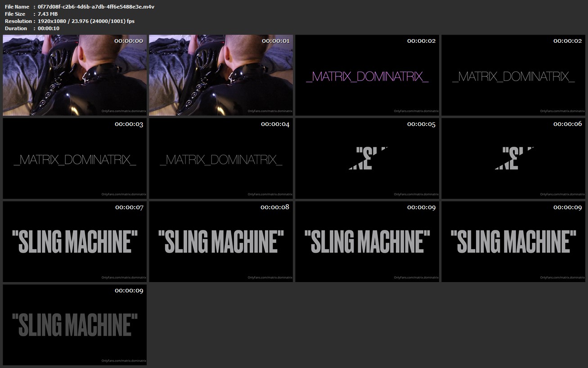Click the "Duration" label
This screenshot has width=588, height=368.
point(16,28)
